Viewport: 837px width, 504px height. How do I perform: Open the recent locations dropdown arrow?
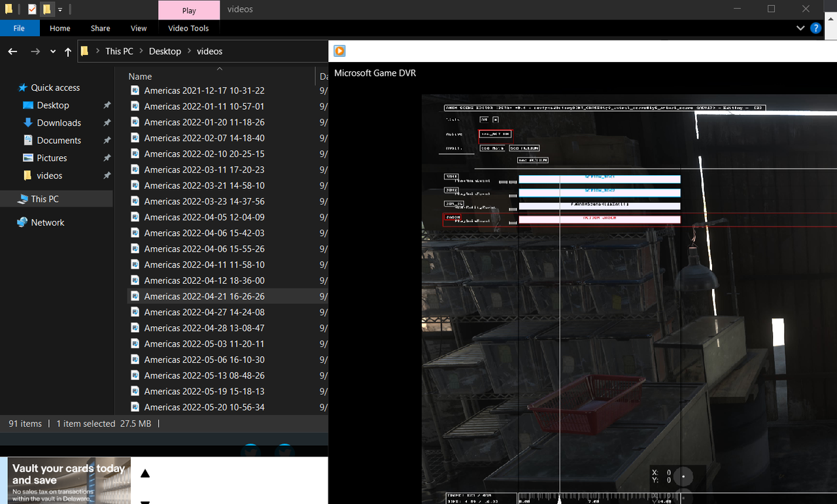[x=53, y=52]
